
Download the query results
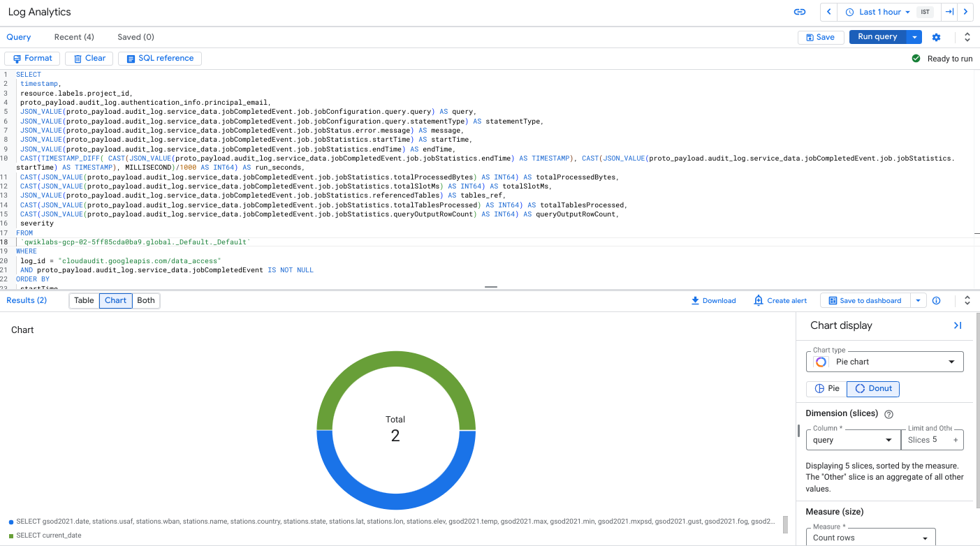pos(713,300)
